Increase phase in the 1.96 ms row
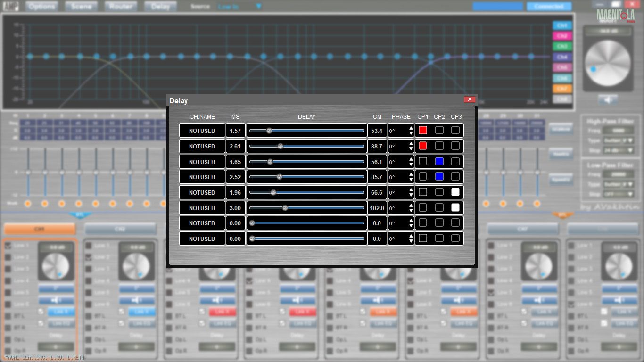The height and width of the screenshot is (362, 644). point(411,189)
